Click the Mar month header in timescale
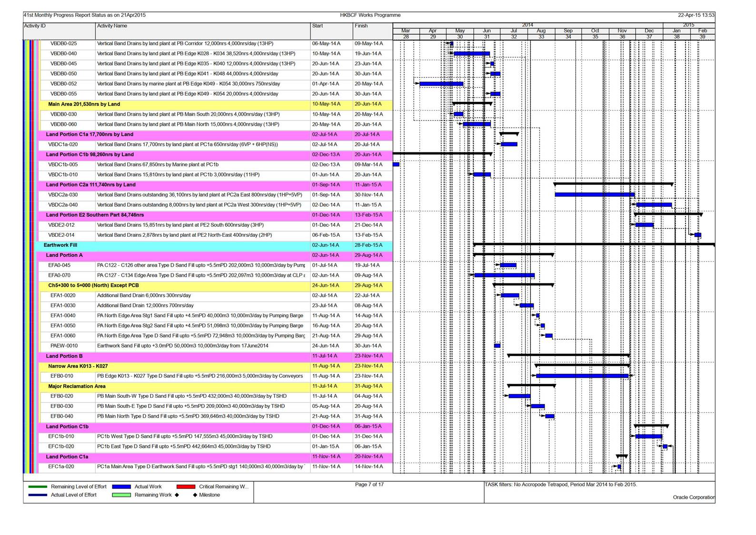Image resolution: width=756 pixels, height=535 pixels. point(406,30)
